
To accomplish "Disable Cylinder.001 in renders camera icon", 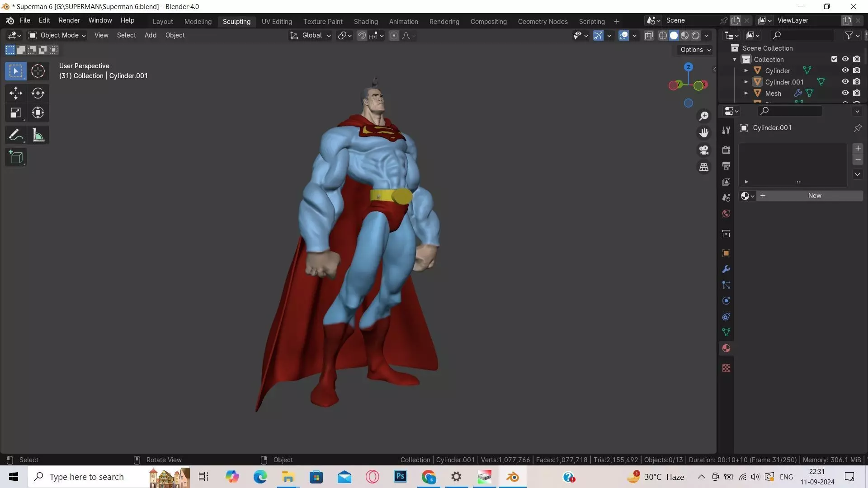I will [857, 82].
